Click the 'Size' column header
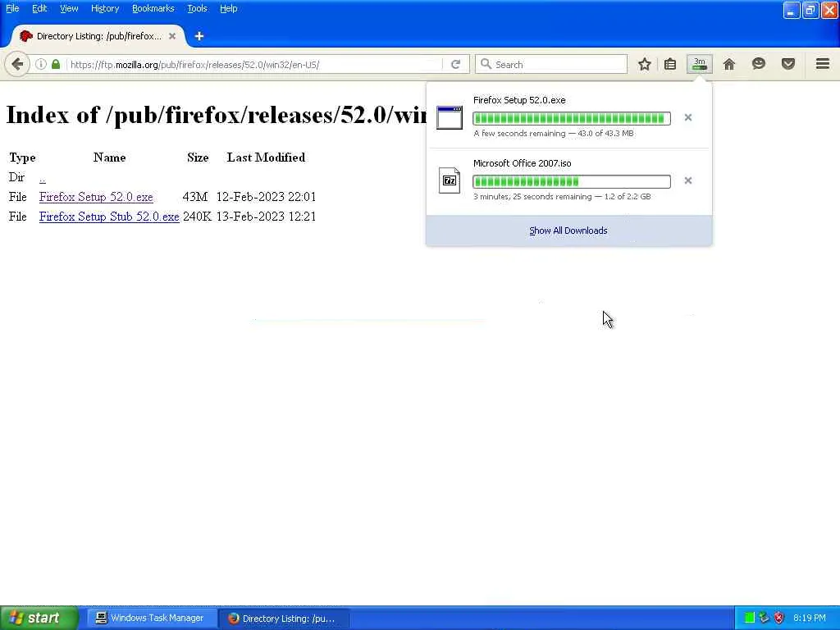 point(198,157)
